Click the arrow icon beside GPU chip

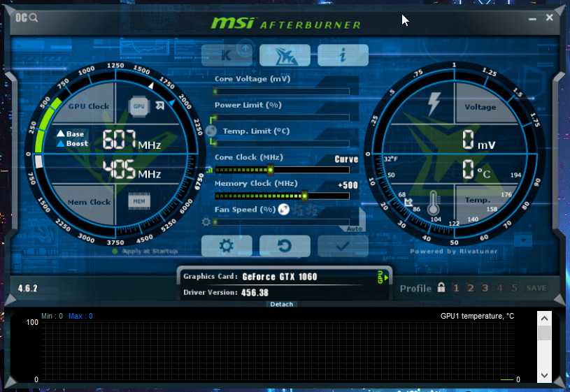pyautogui.click(x=160, y=106)
